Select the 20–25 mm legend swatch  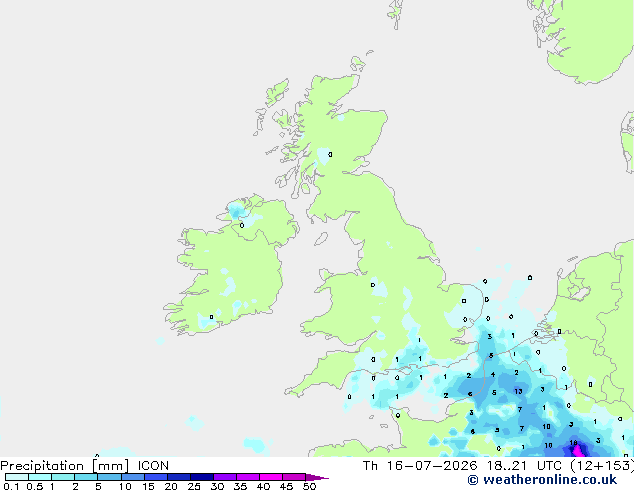point(178,477)
